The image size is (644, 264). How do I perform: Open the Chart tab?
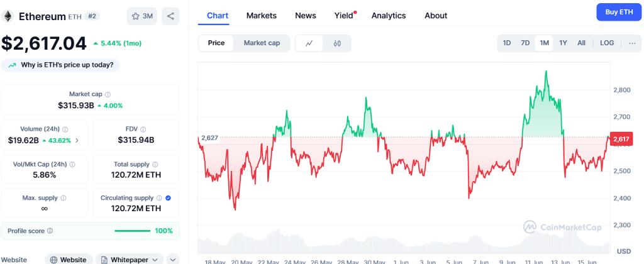(x=218, y=16)
